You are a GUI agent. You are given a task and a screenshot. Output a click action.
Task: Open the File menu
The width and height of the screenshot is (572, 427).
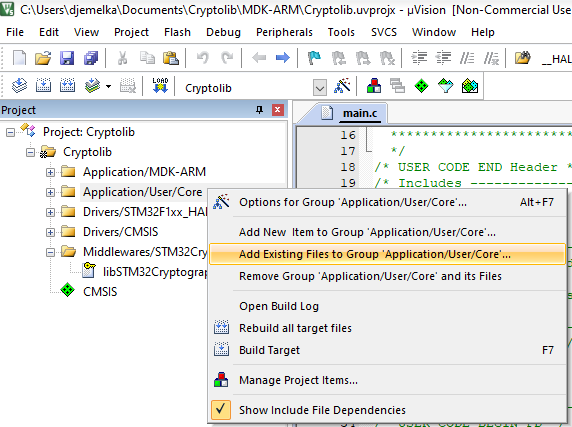point(15,32)
